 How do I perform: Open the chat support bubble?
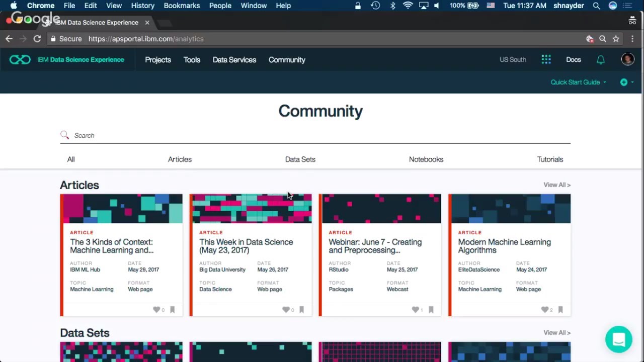(619, 339)
